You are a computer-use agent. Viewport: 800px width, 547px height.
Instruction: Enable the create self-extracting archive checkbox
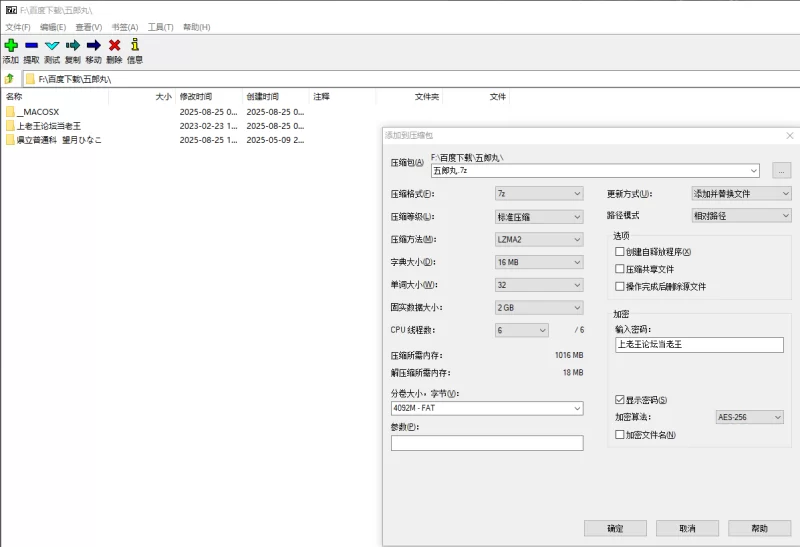620,252
